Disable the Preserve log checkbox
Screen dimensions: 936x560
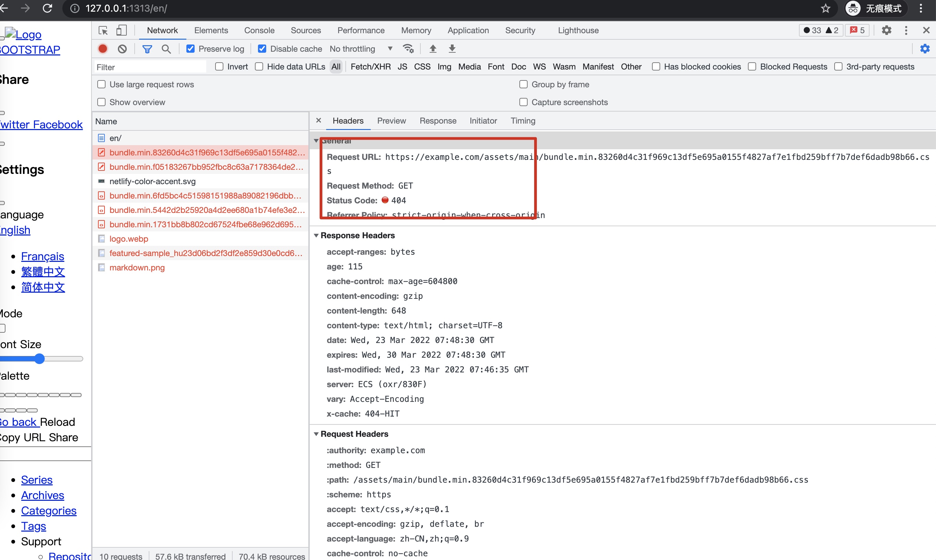click(x=190, y=48)
